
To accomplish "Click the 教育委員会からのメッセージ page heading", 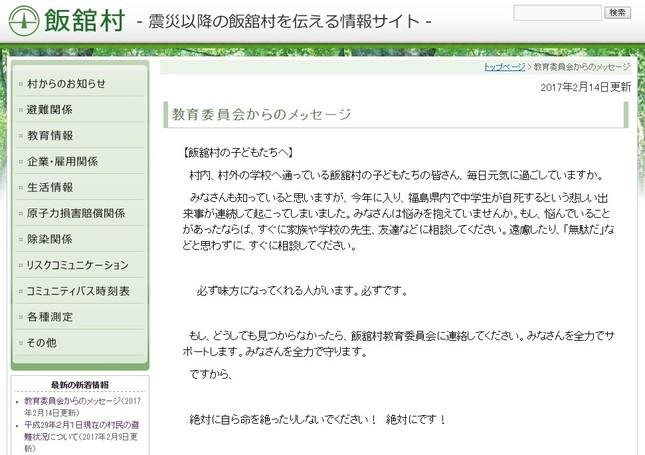I will (261, 114).
